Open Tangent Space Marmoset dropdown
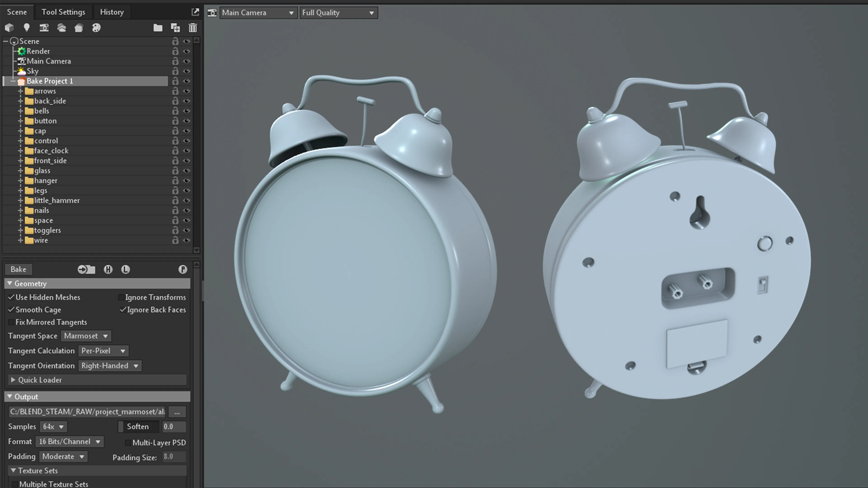Screen dimensions: 868x488 pos(86,336)
